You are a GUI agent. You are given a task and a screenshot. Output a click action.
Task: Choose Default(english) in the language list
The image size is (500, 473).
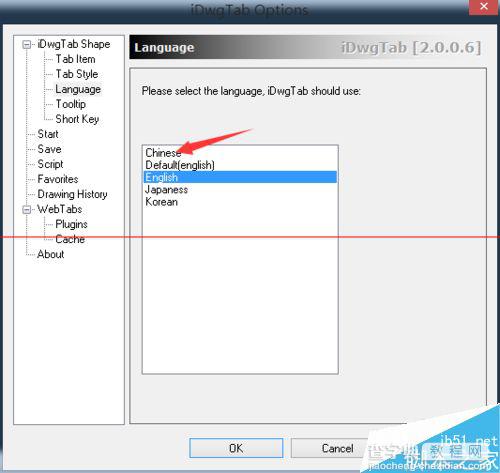[x=240, y=165]
